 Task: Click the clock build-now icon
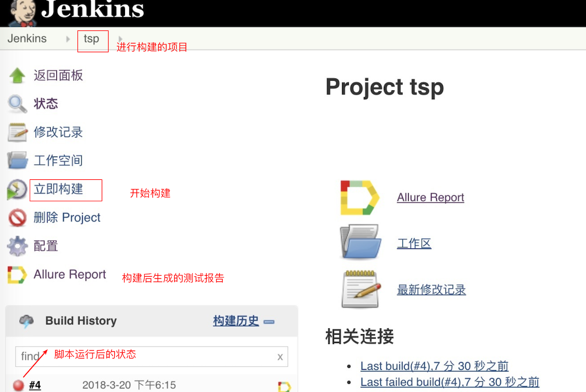[17, 189]
